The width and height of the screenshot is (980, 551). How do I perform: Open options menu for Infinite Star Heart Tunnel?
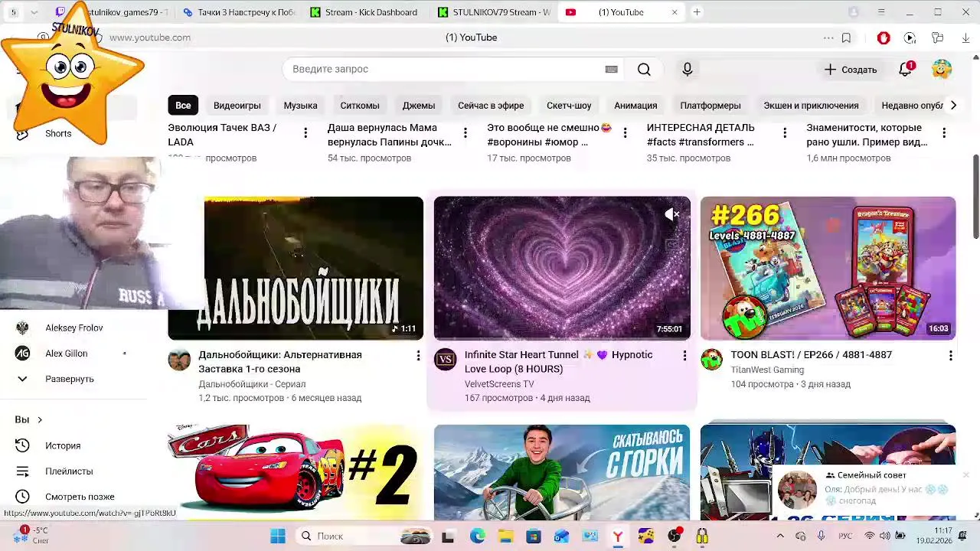684,356
